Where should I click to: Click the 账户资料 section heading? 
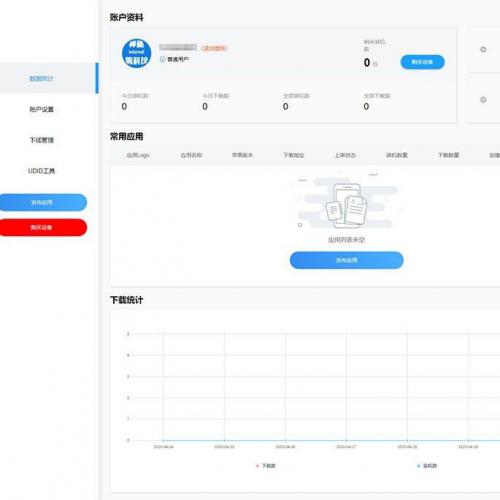click(127, 17)
